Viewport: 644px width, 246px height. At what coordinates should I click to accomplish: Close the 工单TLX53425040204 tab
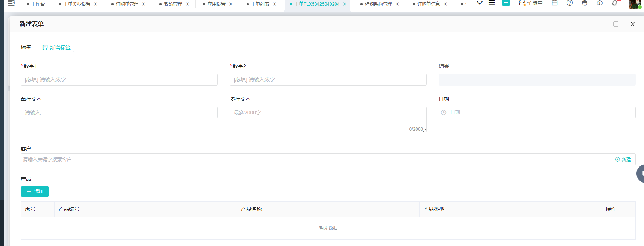tap(345, 4)
